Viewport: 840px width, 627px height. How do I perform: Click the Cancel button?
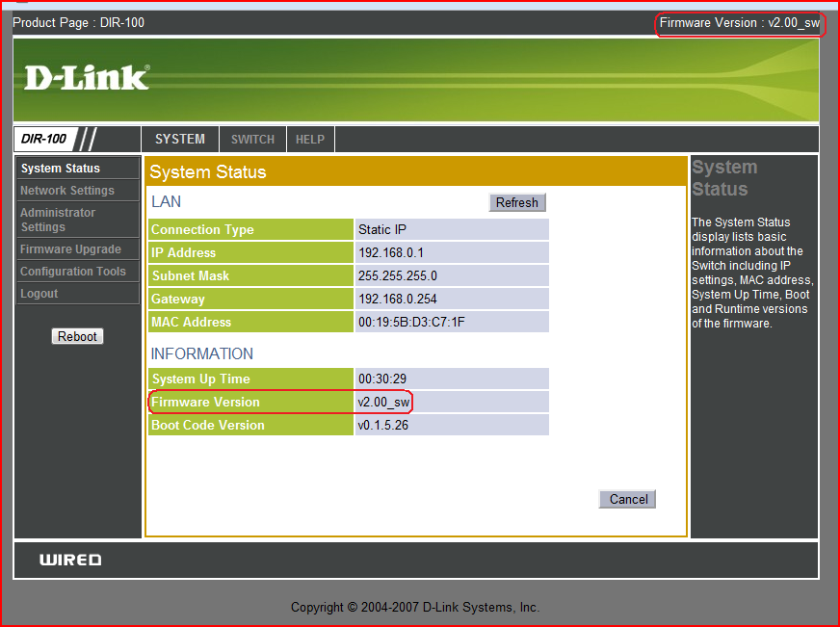(x=628, y=499)
